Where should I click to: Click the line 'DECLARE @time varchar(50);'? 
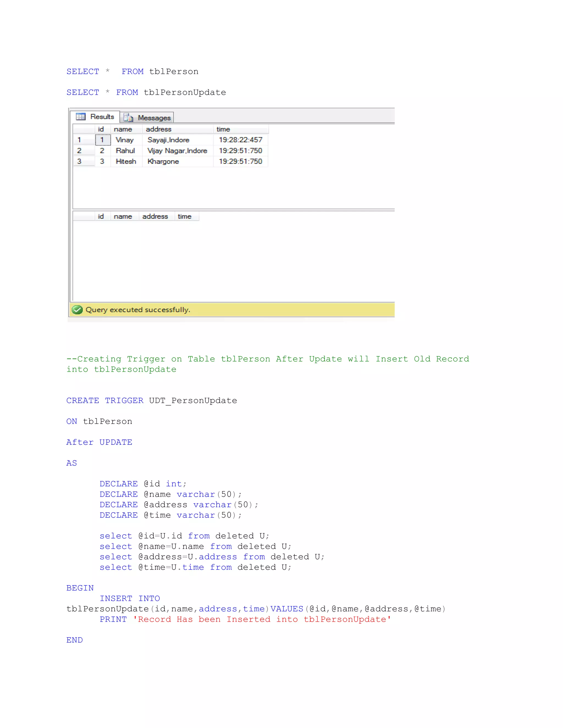[x=171, y=515]
